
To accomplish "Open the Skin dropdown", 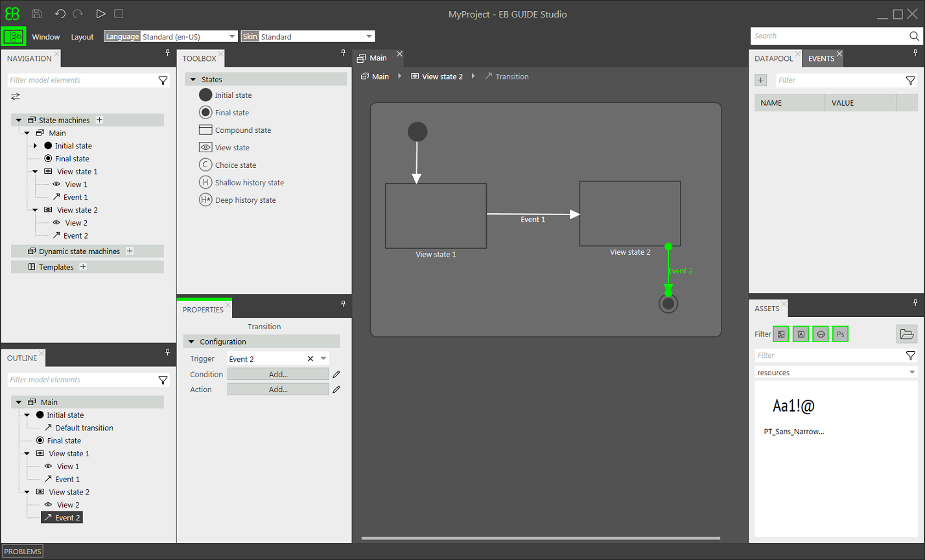I will [369, 37].
